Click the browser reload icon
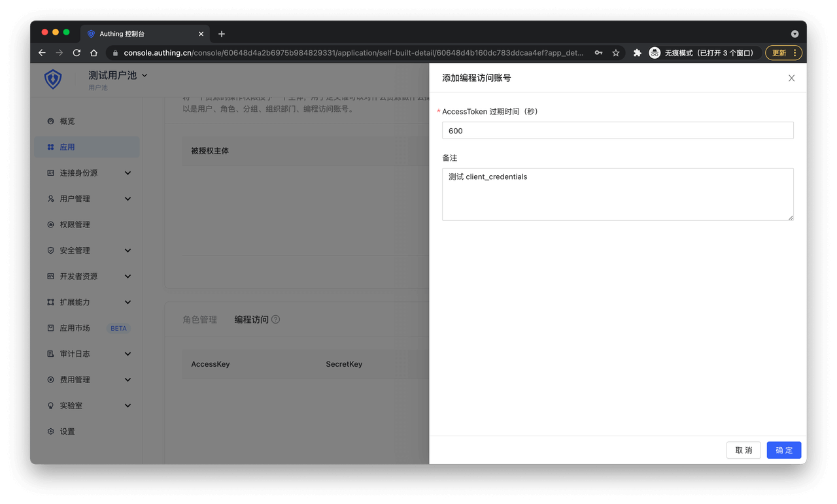The width and height of the screenshot is (837, 504). [77, 53]
